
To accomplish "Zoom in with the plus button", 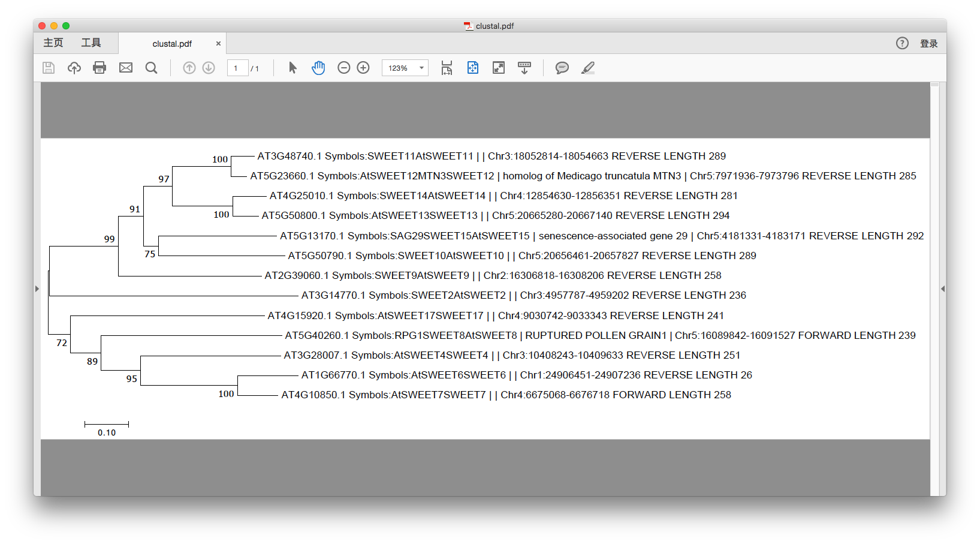I will [363, 68].
